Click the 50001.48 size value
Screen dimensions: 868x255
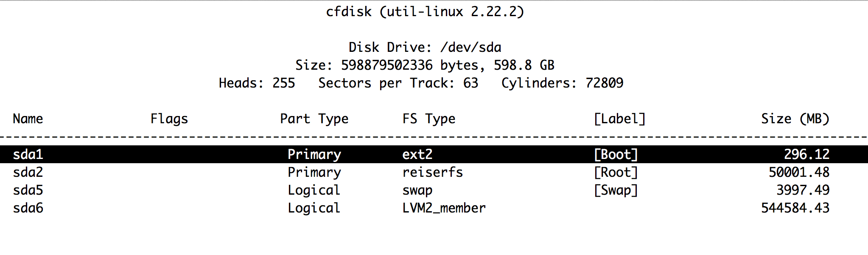[x=799, y=172]
